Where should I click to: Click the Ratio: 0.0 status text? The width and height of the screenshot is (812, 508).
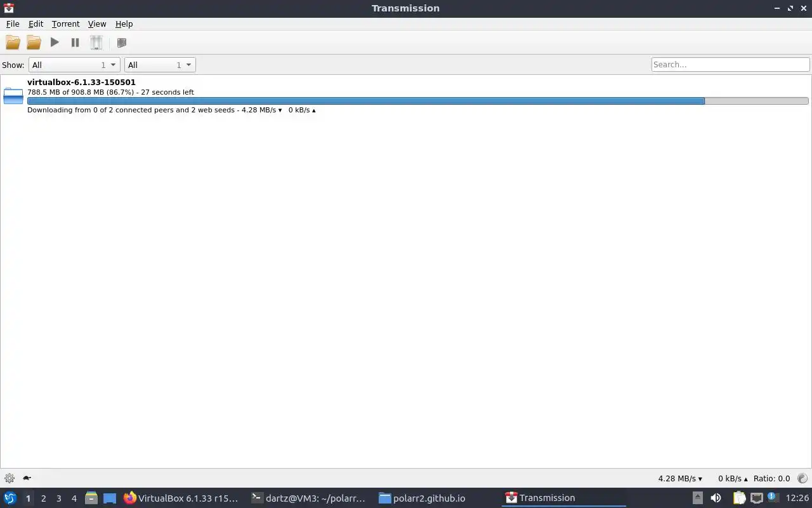(x=771, y=478)
